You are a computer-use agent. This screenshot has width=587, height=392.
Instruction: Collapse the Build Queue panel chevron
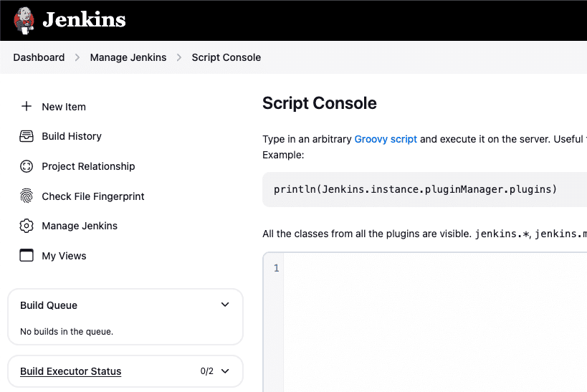225,305
